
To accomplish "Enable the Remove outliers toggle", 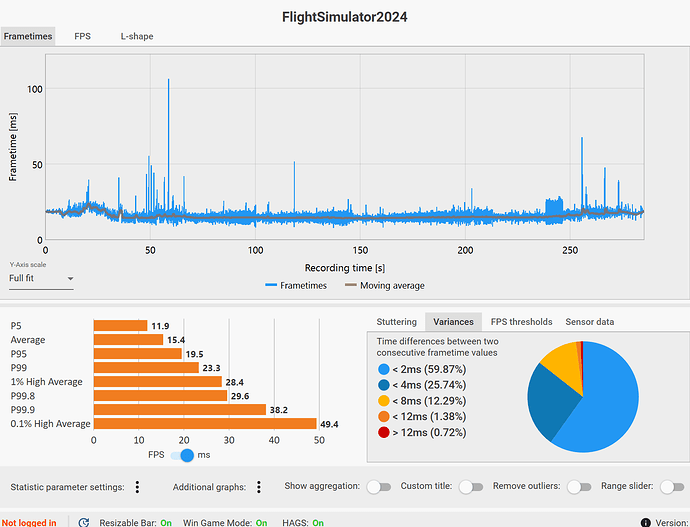I will [x=579, y=487].
